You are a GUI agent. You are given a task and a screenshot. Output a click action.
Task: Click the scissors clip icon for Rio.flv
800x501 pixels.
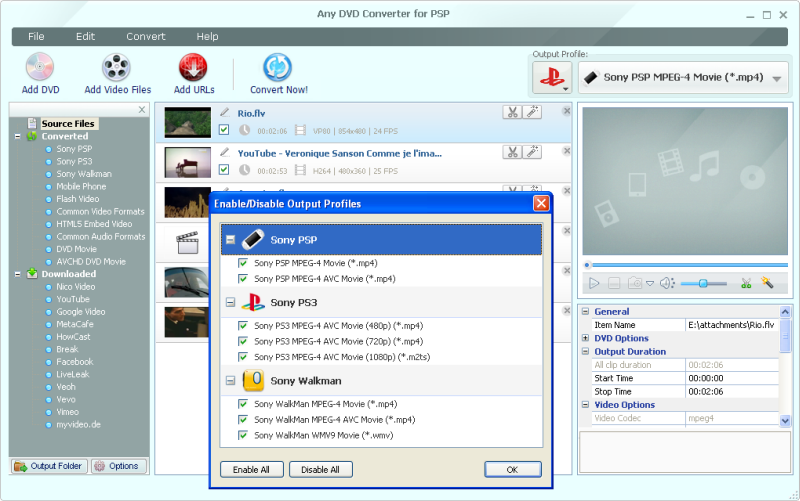point(512,112)
